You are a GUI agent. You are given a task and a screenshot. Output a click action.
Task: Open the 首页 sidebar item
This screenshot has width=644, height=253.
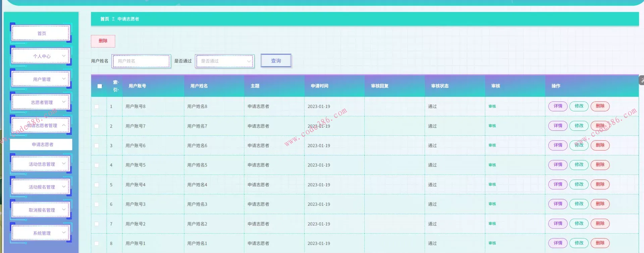(x=41, y=34)
